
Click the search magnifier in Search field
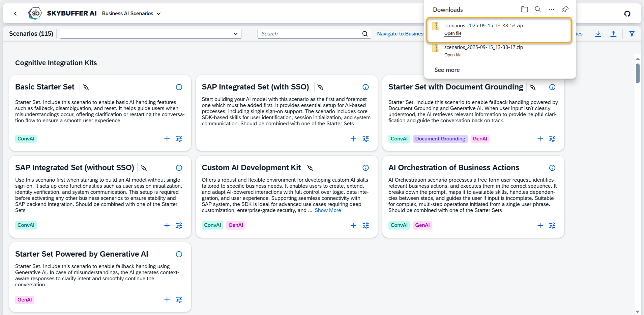click(365, 34)
